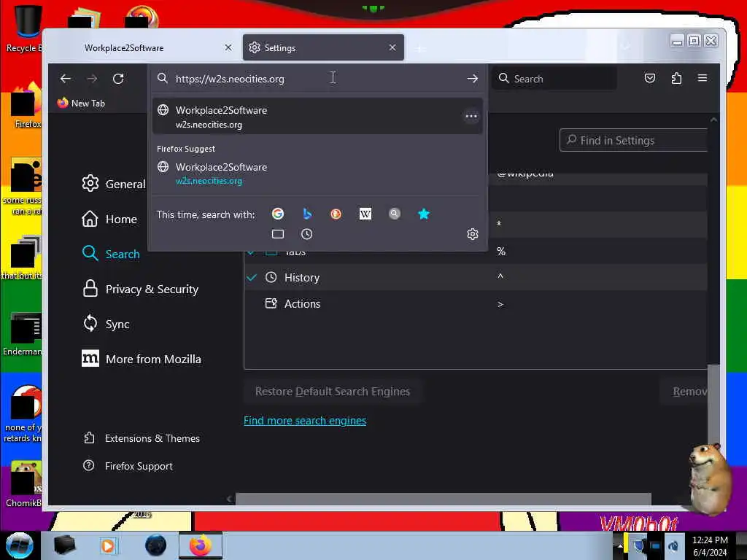The width and height of the screenshot is (747, 560).
Task: Select top Workplace2Software suggestion
Action: tap(317, 117)
